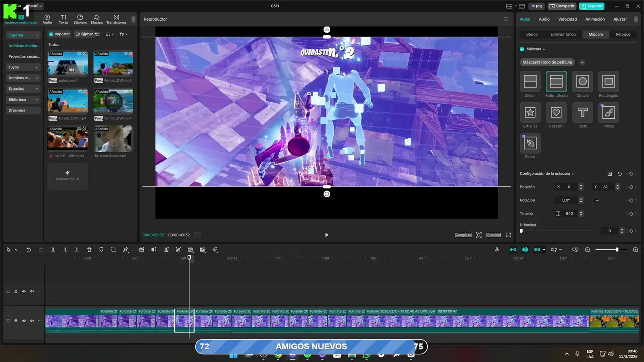Open the Reproductor options menu

506,19
